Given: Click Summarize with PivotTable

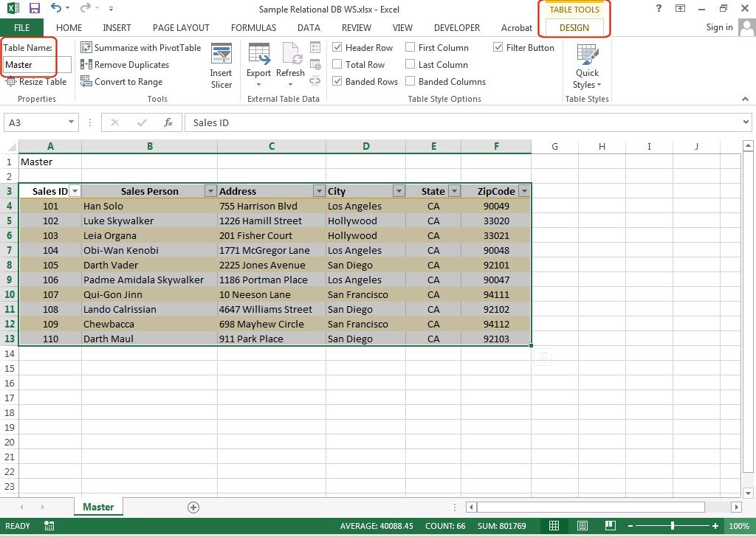Looking at the screenshot, I should pyautogui.click(x=140, y=48).
